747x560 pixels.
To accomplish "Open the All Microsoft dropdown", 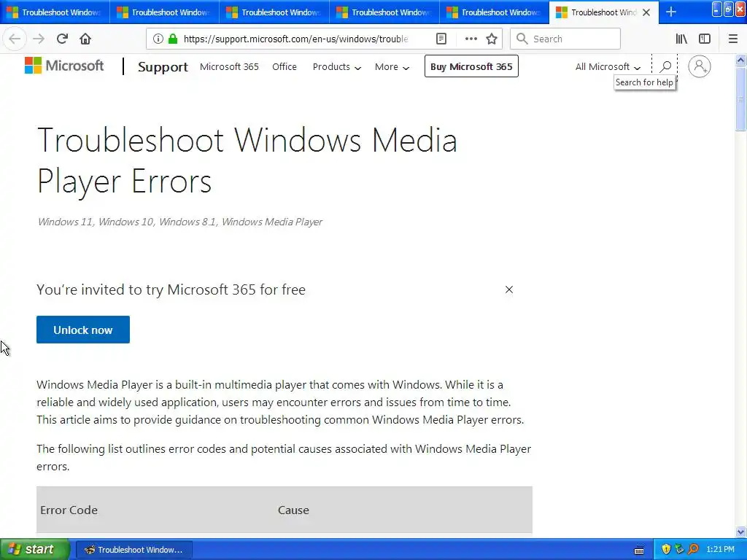I will tap(608, 66).
